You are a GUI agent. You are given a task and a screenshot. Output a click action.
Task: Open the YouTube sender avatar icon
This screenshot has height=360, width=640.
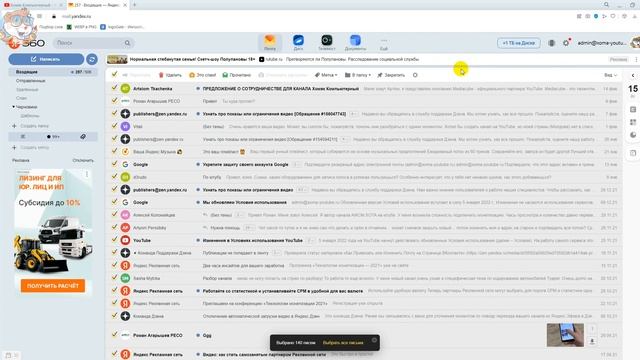(x=125, y=240)
